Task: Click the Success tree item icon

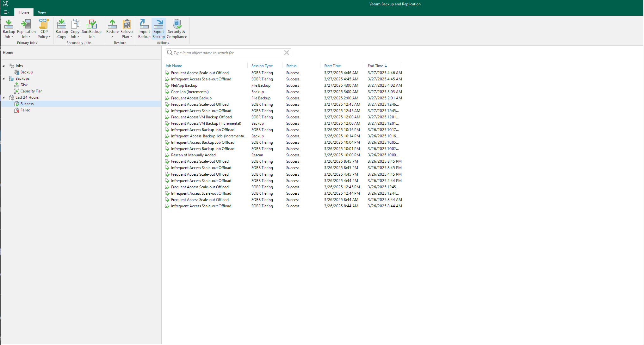Action: [x=17, y=104]
